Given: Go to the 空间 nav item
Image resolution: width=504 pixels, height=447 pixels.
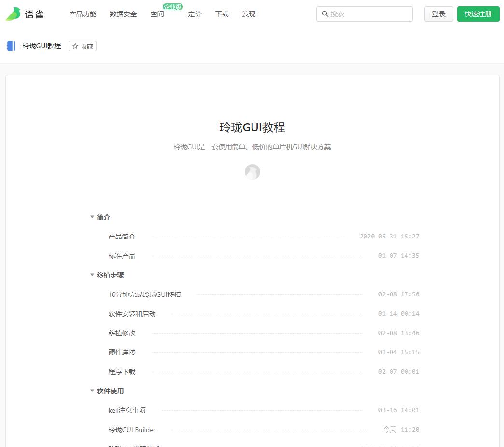Looking at the screenshot, I should point(157,14).
